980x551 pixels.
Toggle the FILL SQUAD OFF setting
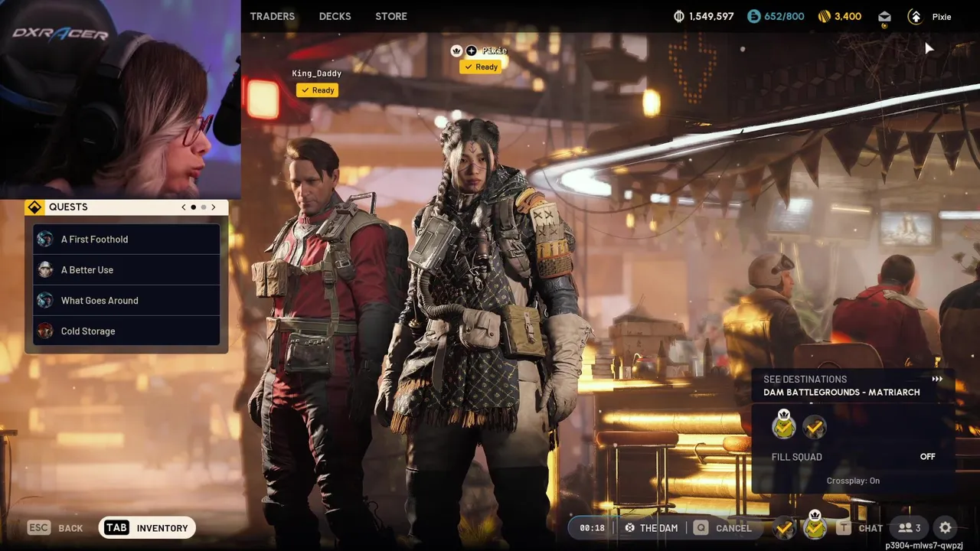[x=927, y=456]
